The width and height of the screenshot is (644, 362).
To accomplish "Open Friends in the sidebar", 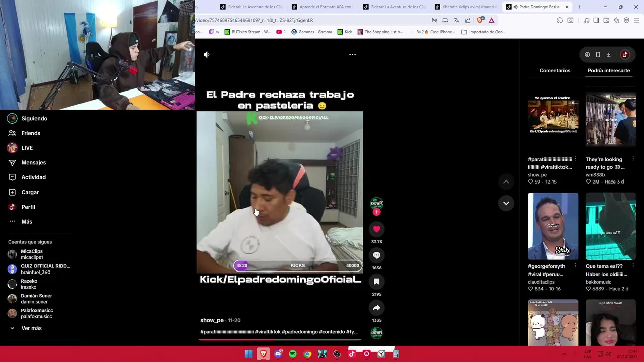I will [x=24, y=133].
